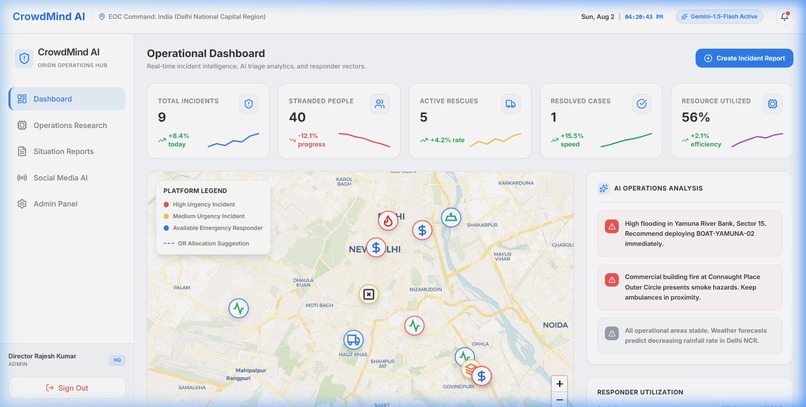Click the date Sun, Aug 2
Screen dimensions: 806x407
tap(598, 17)
